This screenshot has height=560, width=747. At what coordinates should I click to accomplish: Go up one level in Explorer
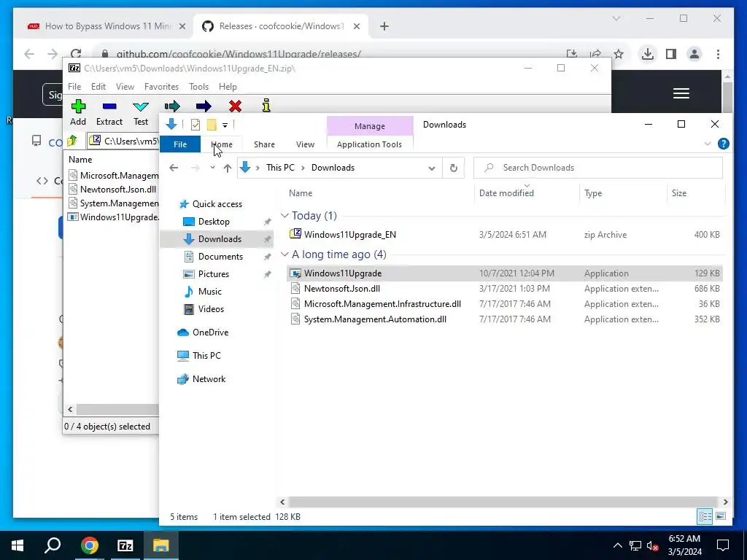click(228, 168)
